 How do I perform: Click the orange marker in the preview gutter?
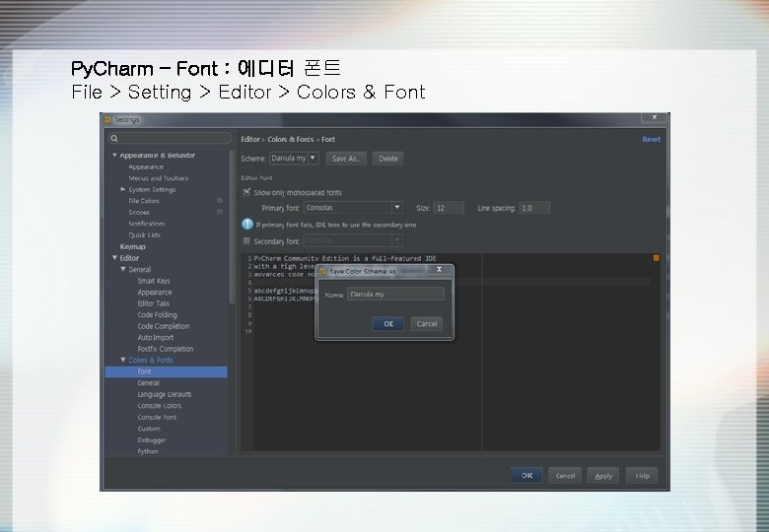(657, 258)
